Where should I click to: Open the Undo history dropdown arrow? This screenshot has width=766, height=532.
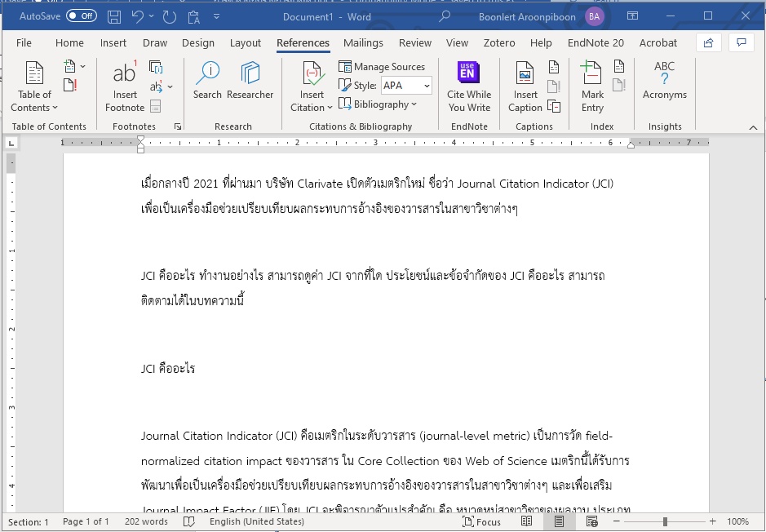[152, 16]
